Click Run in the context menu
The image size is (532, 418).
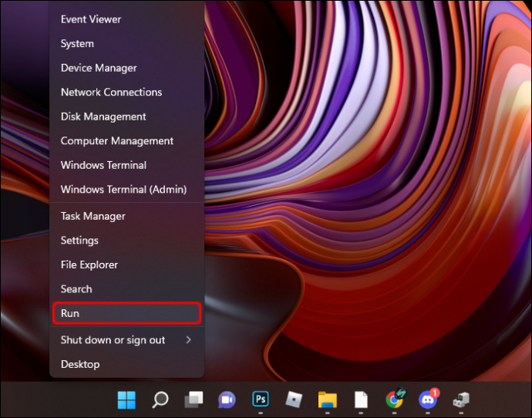tap(127, 313)
